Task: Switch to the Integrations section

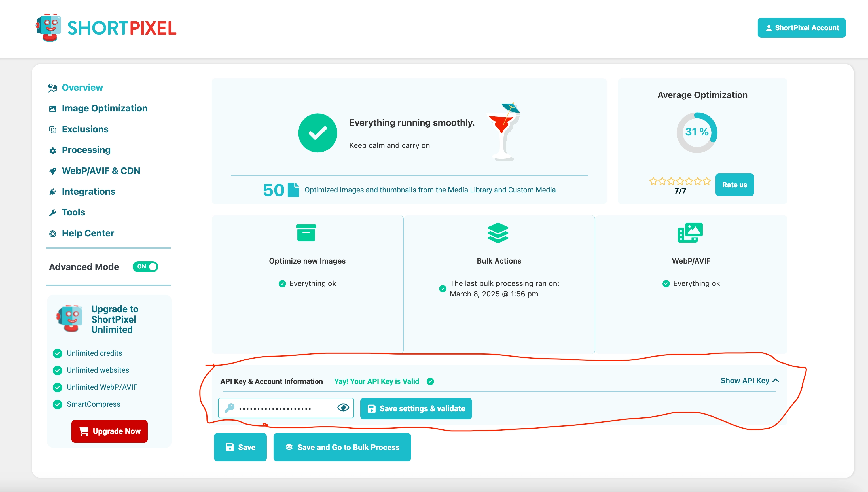Action: click(88, 192)
